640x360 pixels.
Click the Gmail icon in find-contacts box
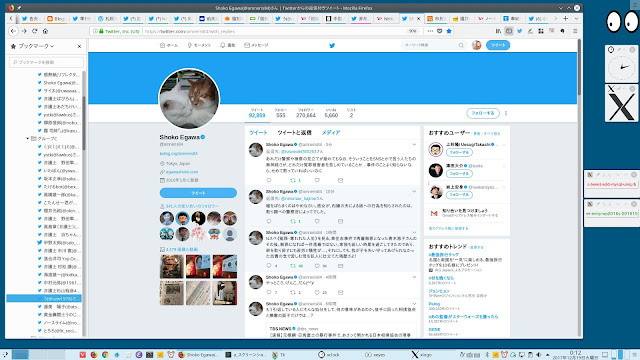click(434, 213)
